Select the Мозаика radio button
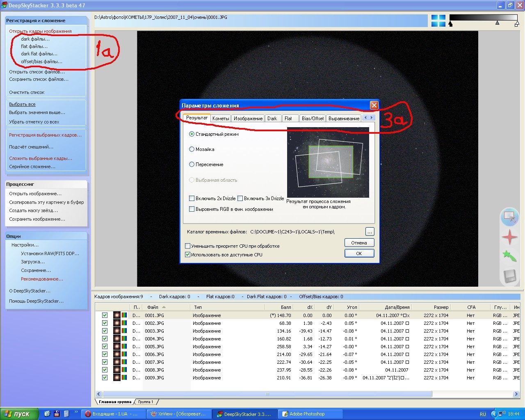Image resolution: width=525 pixels, height=420 pixels. click(192, 149)
